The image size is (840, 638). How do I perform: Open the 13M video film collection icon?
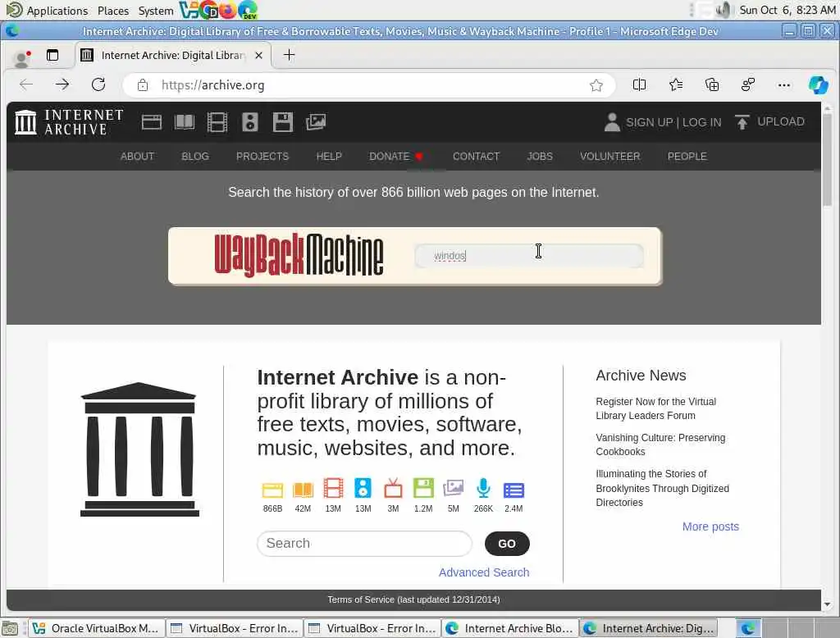(333, 489)
